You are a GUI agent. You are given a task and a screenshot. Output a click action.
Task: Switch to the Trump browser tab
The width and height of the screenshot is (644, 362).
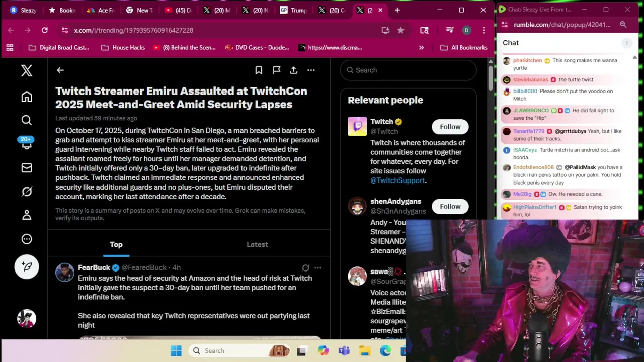point(293,10)
